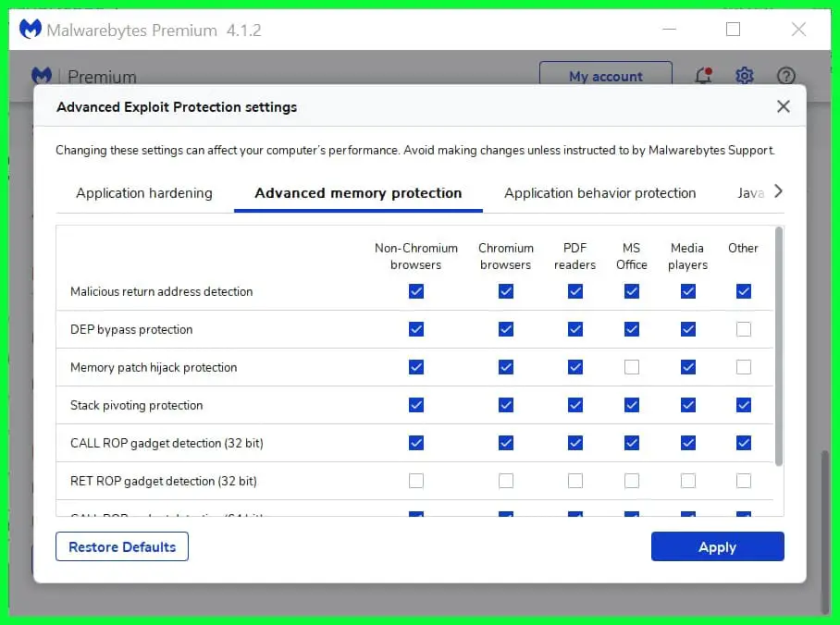Uncheck DEP bypass protection for PDF readers
Viewport: 840px width, 625px height.
tap(575, 329)
